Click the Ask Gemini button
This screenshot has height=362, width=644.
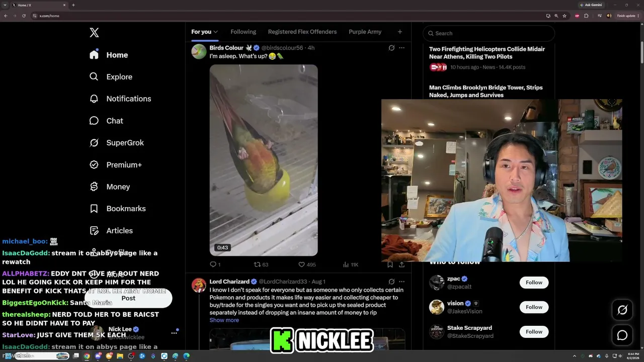591,5
